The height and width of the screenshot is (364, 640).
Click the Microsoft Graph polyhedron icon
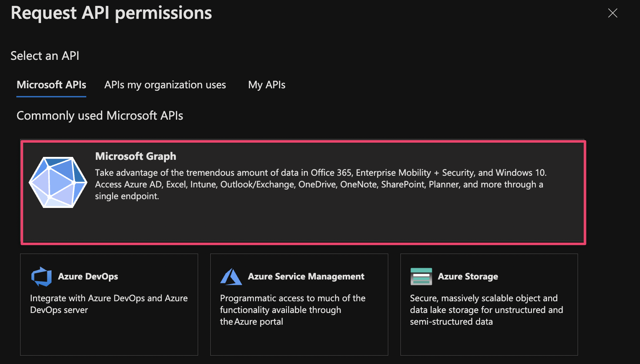(x=58, y=182)
